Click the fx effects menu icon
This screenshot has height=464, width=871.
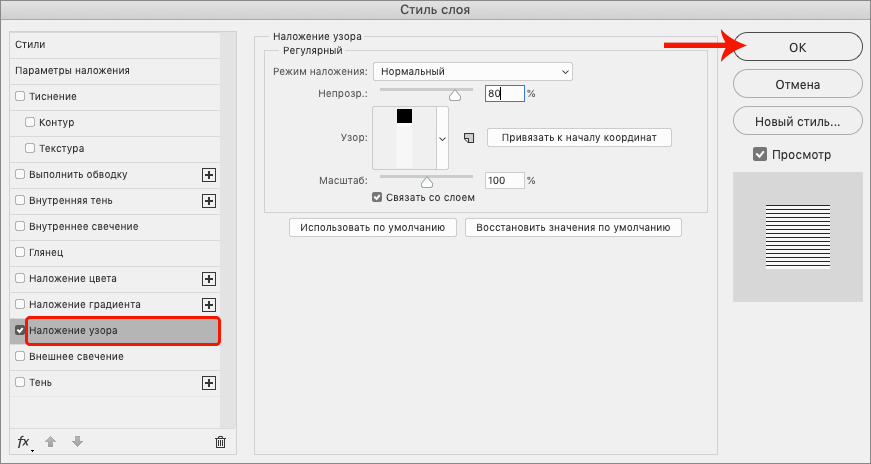pos(24,441)
